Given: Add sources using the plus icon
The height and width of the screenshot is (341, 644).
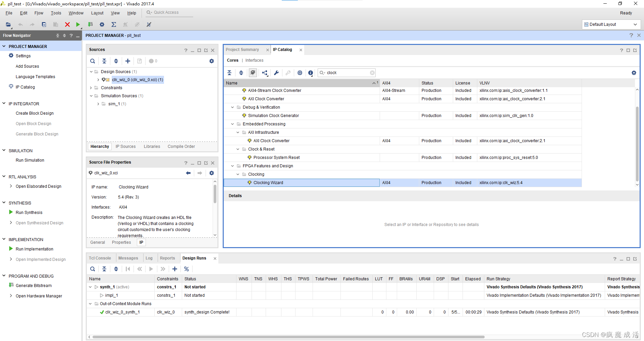Looking at the screenshot, I should click(x=128, y=61).
